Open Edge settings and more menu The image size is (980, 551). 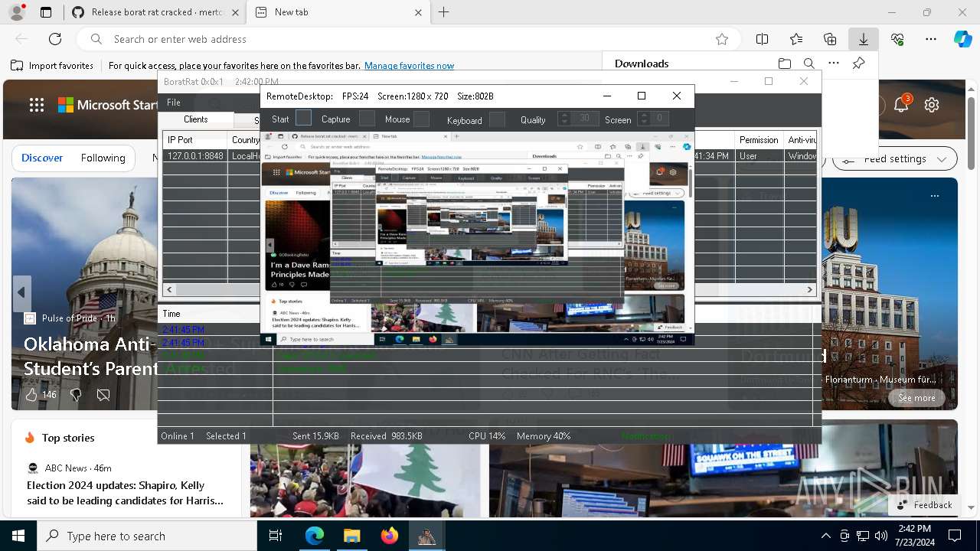(x=931, y=39)
